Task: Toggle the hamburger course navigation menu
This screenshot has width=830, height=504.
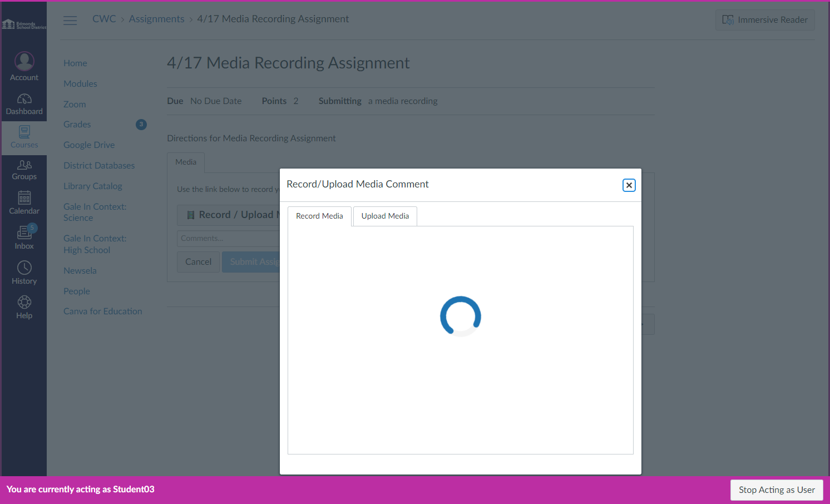Action: point(70,21)
